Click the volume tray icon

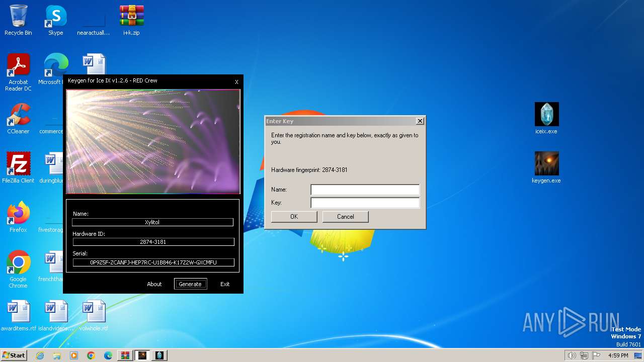pyautogui.click(x=572, y=355)
